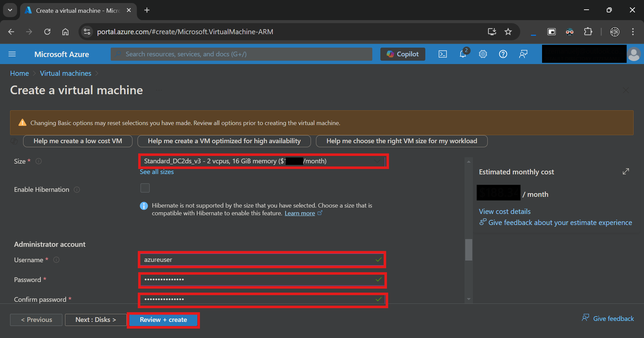Open the Azure hamburger portal menu
The height and width of the screenshot is (338, 644).
click(x=12, y=54)
